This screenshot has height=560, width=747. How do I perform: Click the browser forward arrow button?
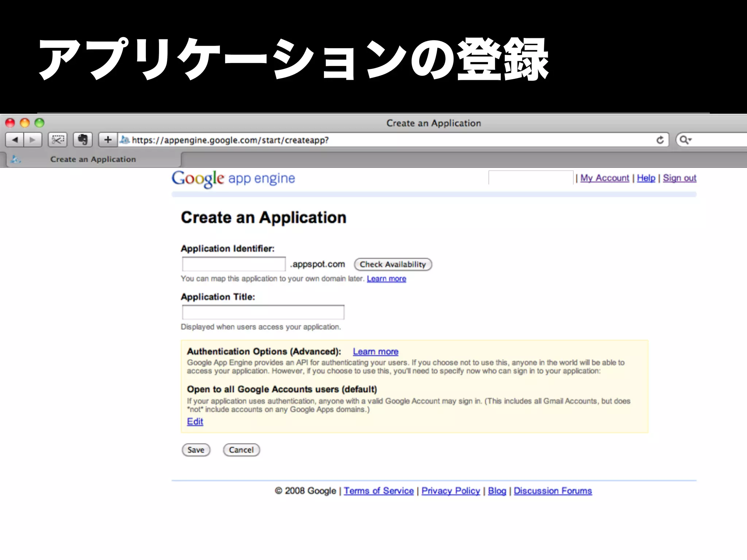33,140
